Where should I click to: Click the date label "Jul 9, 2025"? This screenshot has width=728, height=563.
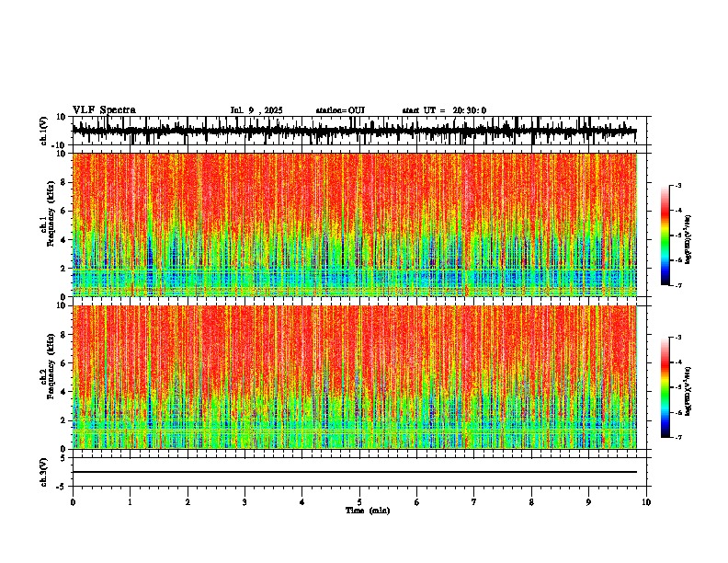point(256,110)
